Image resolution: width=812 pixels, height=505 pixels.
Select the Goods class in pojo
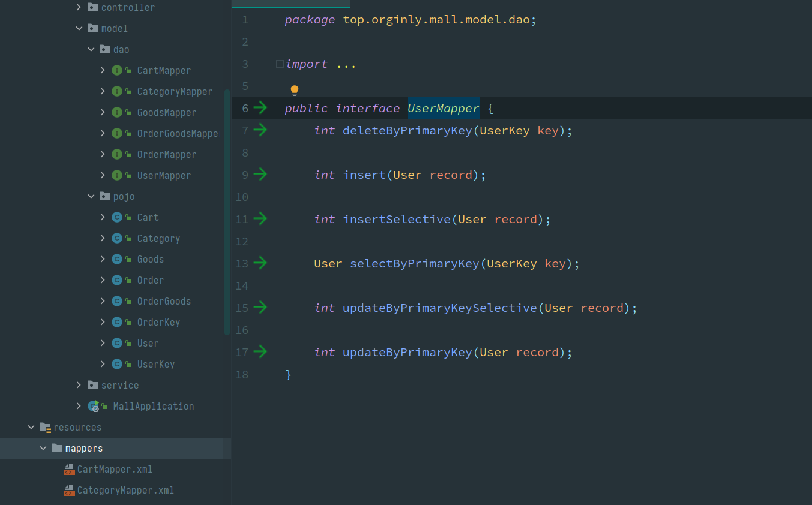tap(150, 259)
